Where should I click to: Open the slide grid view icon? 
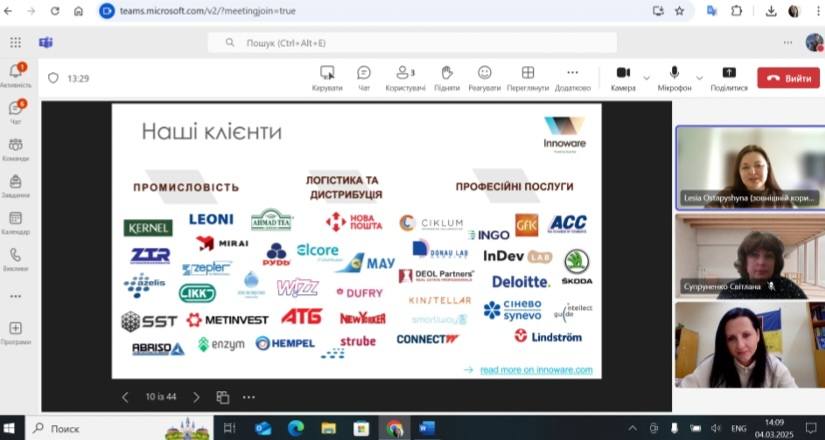point(222,397)
